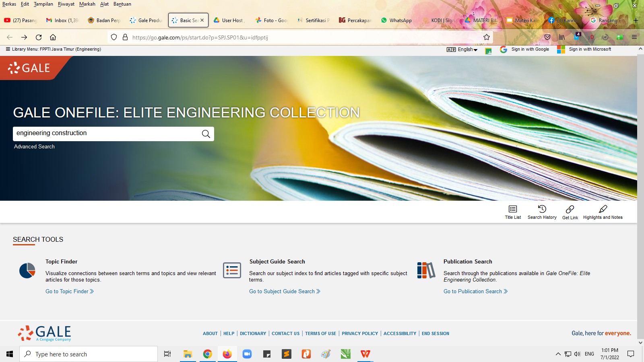Viewport: 644px width, 362px height.
Task: Sign in with Google
Action: pyautogui.click(x=525, y=49)
